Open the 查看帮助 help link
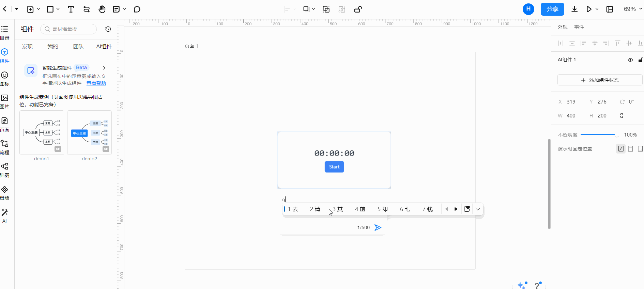644x289 pixels. tap(96, 83)
